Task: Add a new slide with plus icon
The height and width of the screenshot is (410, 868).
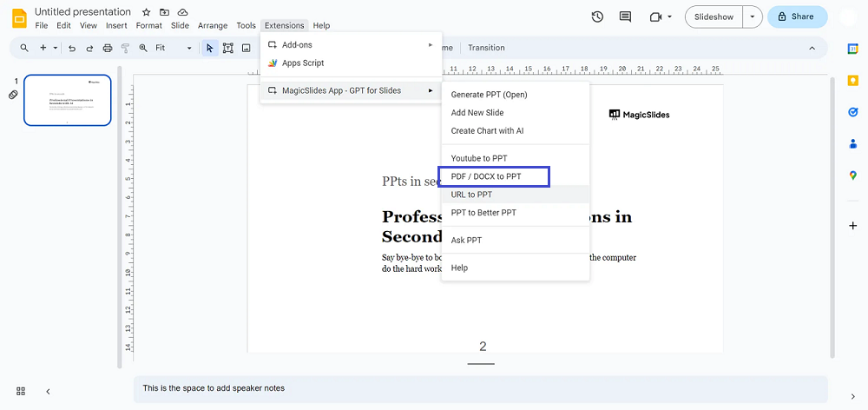Action: click(x=43, y=48)
